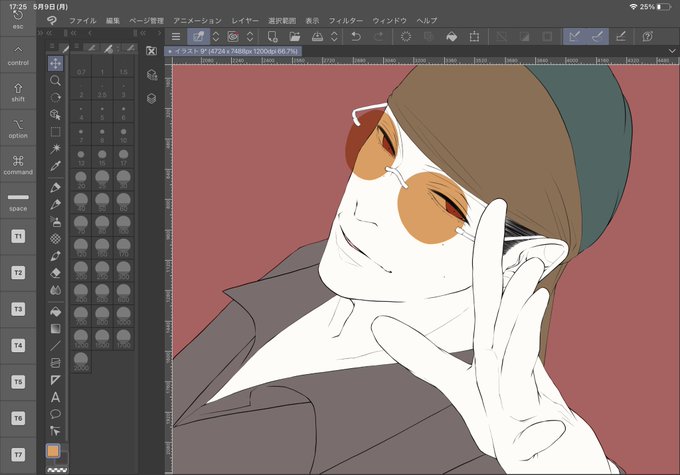This screenshot has height=475, width=680.
Task: Select the Text tool
Action: (56, 397)
